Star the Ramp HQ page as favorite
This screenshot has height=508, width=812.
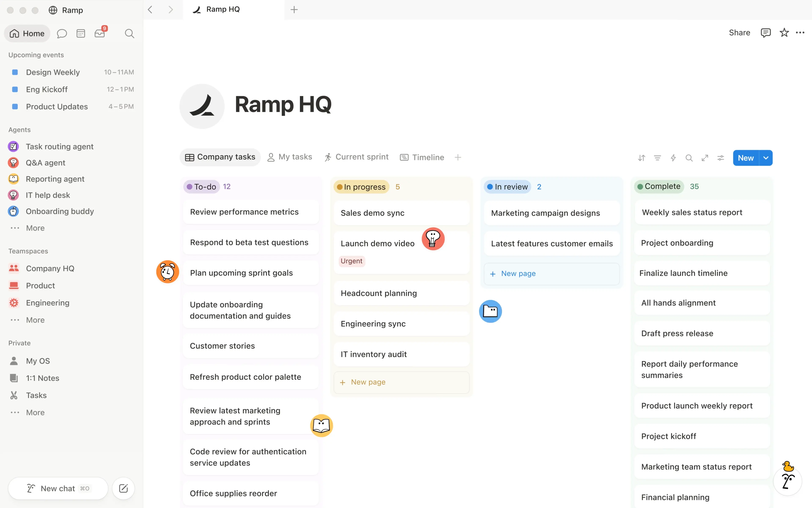click(x=784, y=33)
